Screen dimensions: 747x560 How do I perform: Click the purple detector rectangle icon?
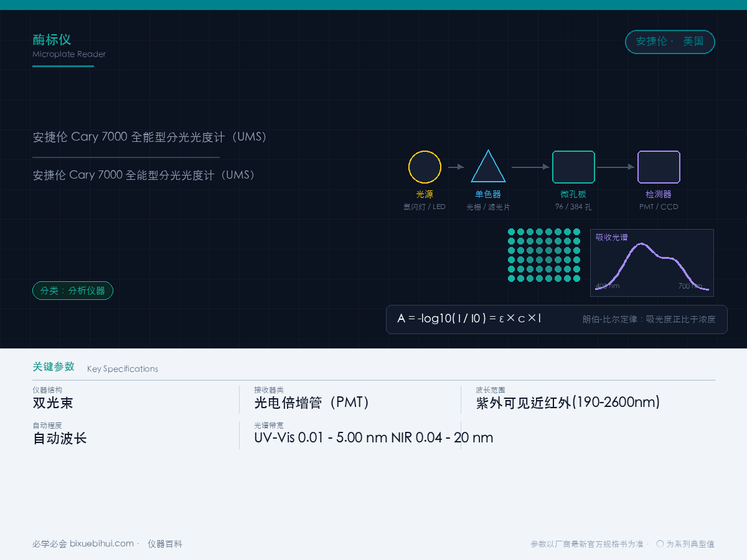[659, 167]
